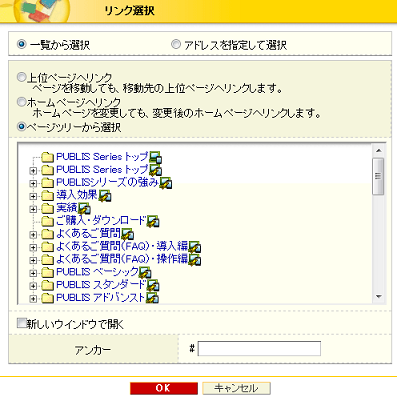This screenshot has height=405, width=397.
Task: Click the キャンセル button
Action: [236, 388]
